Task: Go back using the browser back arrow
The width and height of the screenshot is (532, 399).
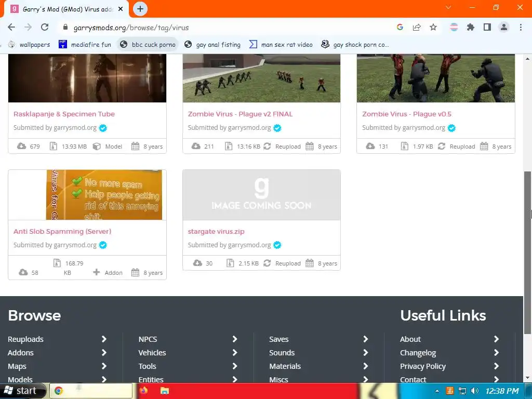Action: point(11,27)
